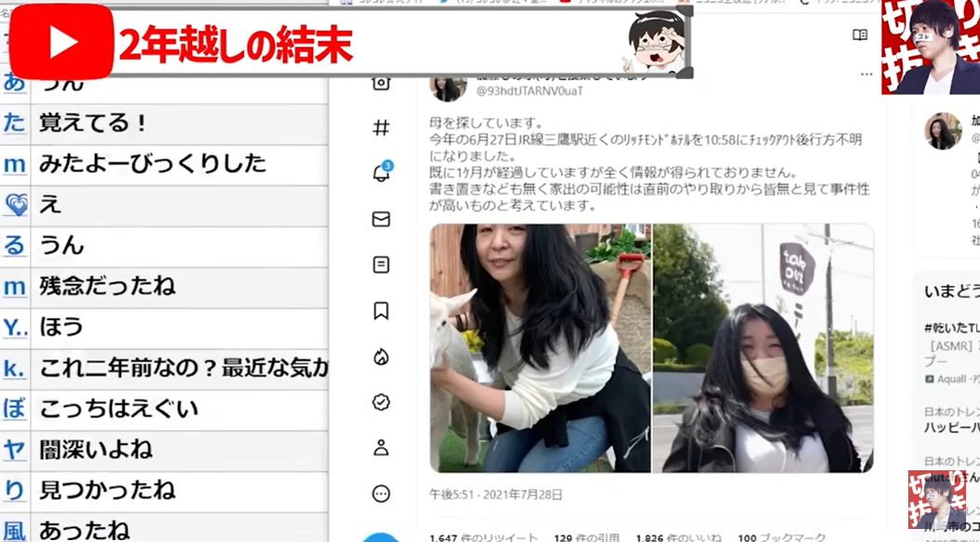Select chat comment ほう
Screen dimensions: 980x542
[x=61, y=327]
